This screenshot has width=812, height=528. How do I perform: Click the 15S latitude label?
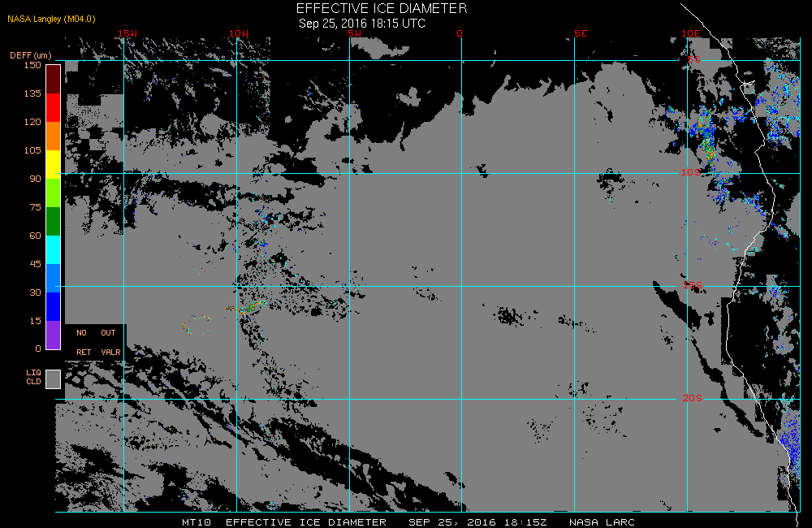(x=693, y=285)
